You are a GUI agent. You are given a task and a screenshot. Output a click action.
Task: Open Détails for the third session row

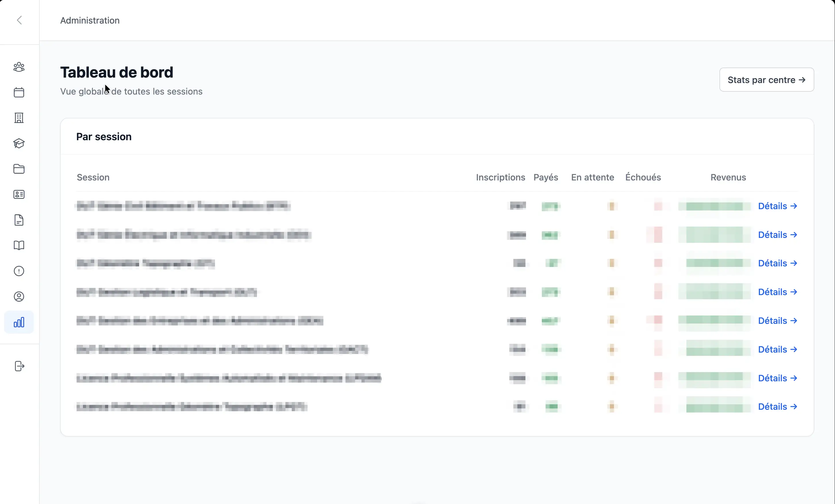tap(778, 263)
